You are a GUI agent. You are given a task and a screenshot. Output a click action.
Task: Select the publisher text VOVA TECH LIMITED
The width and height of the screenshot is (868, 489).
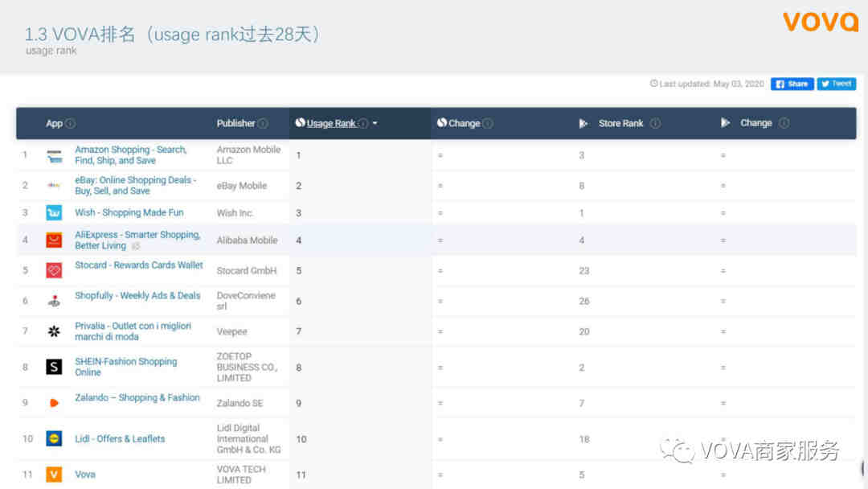[x=241, y=475]
